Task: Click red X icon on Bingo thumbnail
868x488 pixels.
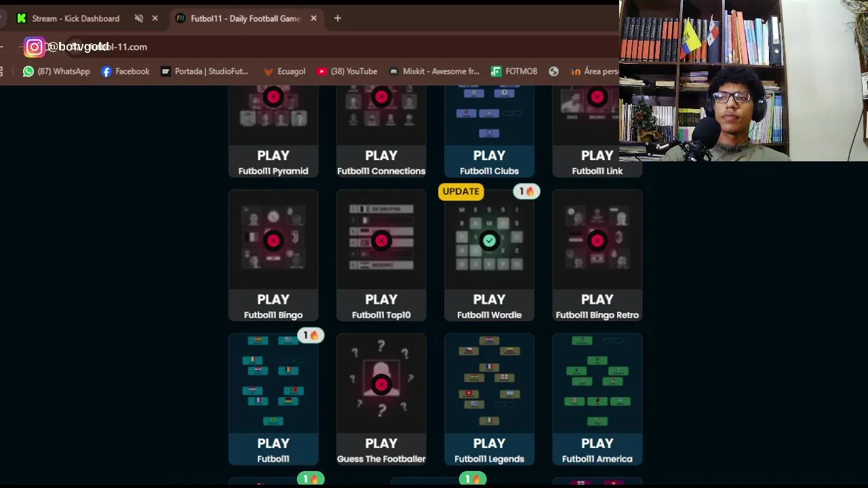Action: tap(273, 241)
